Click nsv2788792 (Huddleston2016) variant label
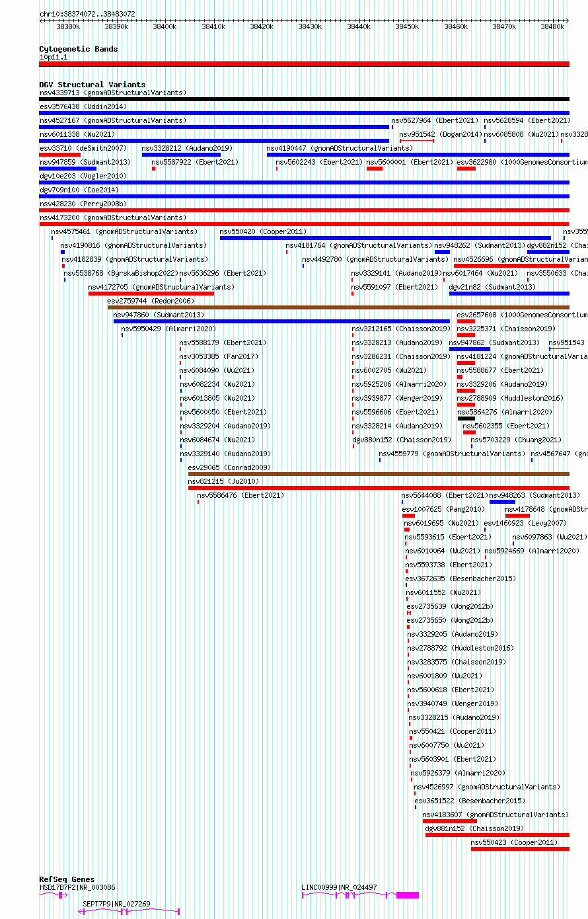This screenshot has height=919, width=588. pos(460,648)
